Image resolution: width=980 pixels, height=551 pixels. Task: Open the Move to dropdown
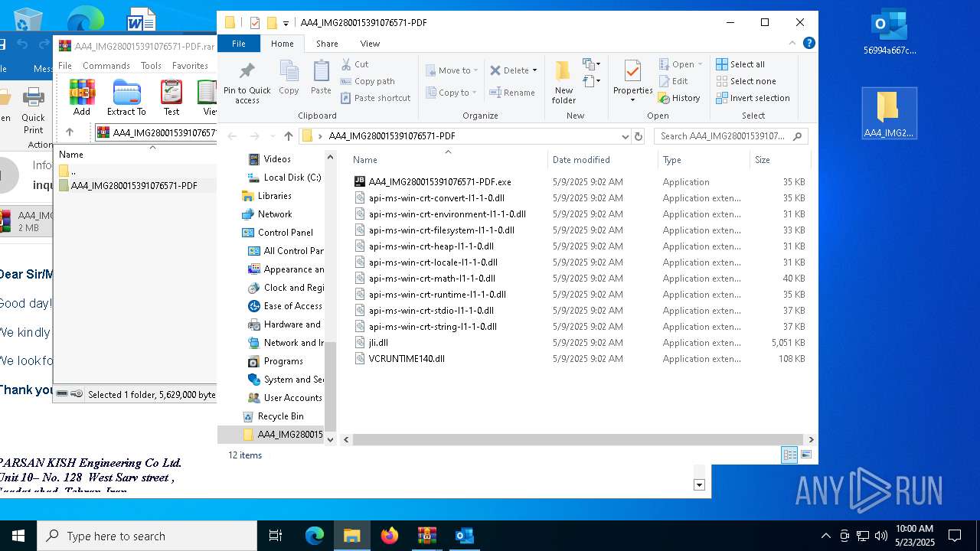point(452,70)
